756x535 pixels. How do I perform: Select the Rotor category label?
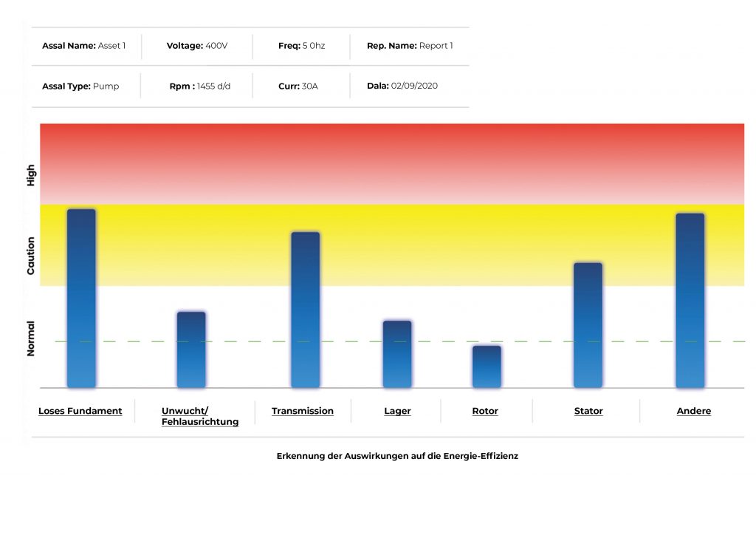485,411
